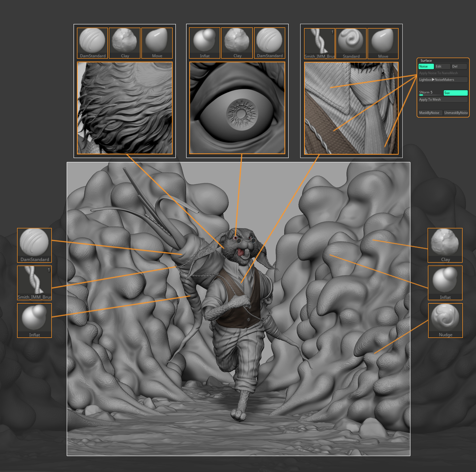
Task: Toggle the Noise button in Surface panel
Action: click(426, 66)
